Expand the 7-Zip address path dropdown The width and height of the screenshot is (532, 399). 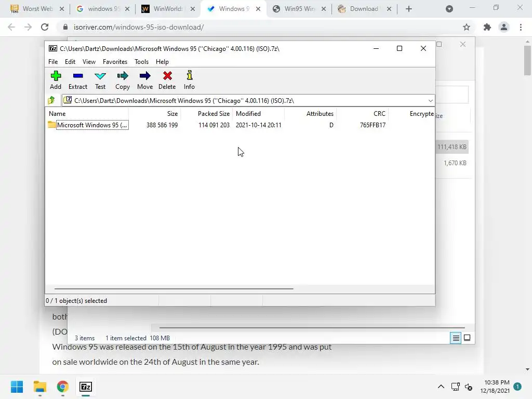coord(430,100)
